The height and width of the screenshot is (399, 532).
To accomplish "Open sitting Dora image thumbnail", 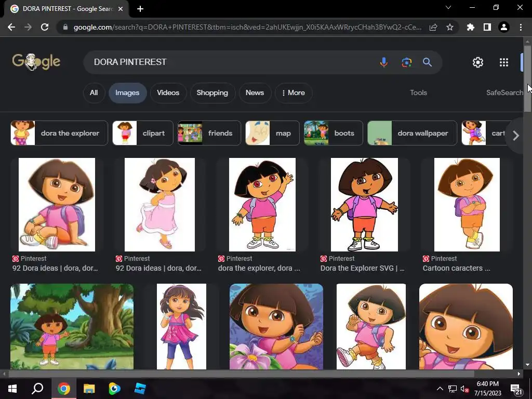I will coord(57,205).
